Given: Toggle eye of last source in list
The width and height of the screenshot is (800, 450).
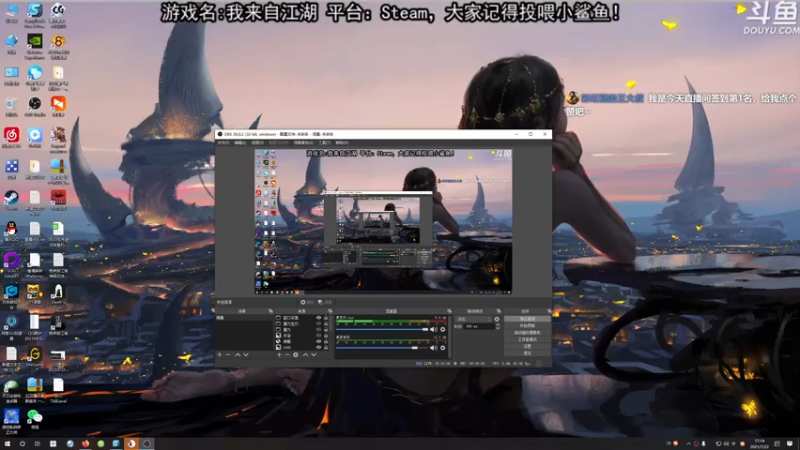Looking at the screenshot, I should 319,347.
